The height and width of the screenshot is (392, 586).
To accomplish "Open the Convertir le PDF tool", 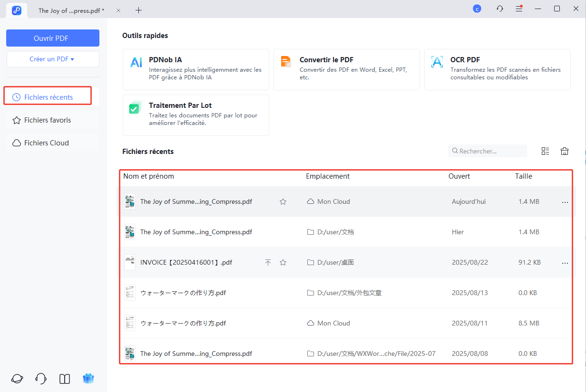I will pyautogui.click(x=346, y=69).
